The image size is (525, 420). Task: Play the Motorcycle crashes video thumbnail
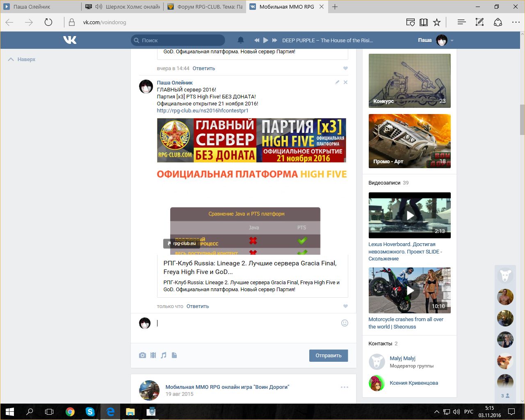tap(410, 290)
